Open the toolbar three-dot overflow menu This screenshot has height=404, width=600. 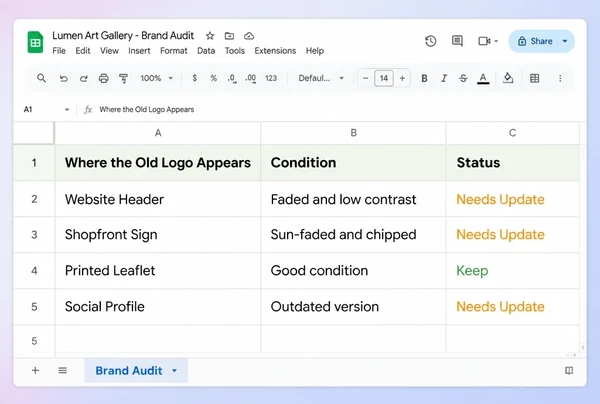[560, 78]
